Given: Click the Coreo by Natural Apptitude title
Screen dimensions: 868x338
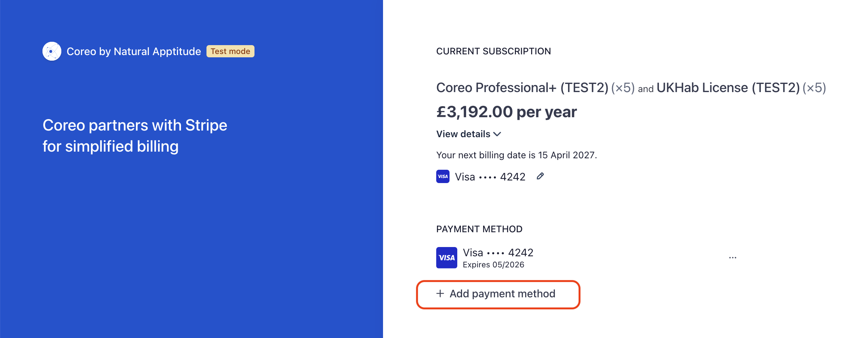Looking at the screenshot, I should click(134, 51).
